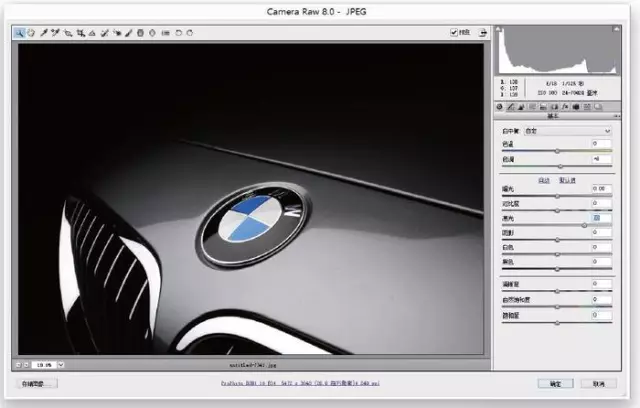Open the workflow options link
The image size is (640, 408).
point(300,383)
